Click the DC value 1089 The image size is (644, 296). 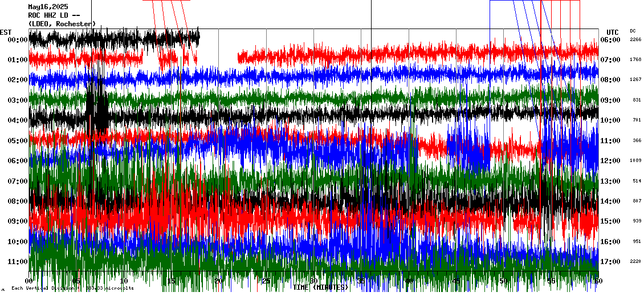point(635,161)
